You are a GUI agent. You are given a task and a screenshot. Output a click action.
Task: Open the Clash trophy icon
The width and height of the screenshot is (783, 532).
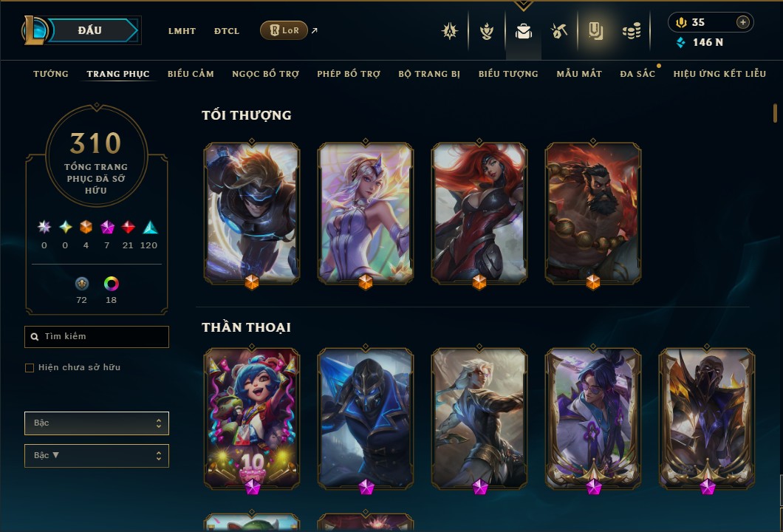click(449, 31)
